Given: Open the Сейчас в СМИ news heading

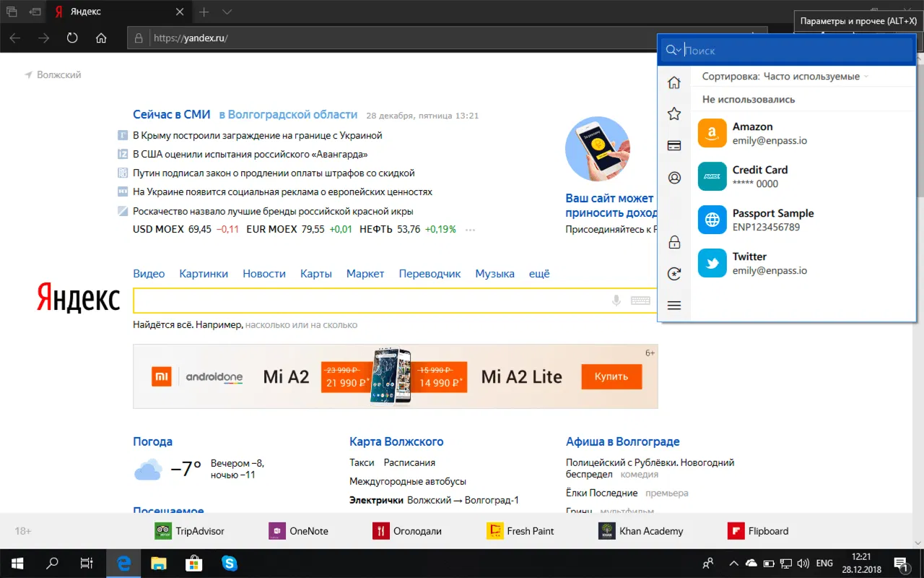Looking at the screenshot, I should [172, 114].
